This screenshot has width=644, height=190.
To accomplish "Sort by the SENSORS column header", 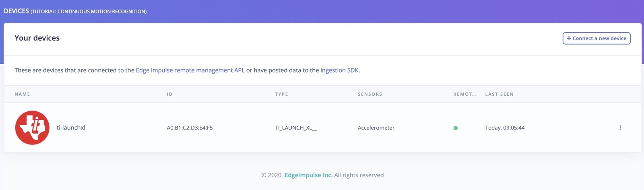I will (370, 94).
